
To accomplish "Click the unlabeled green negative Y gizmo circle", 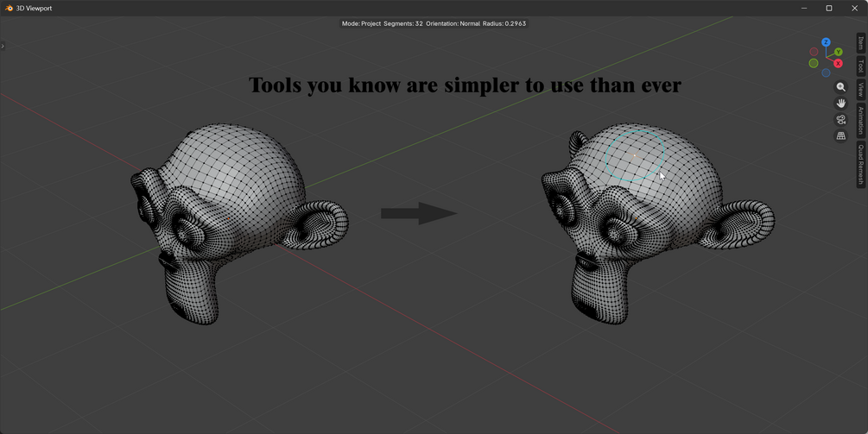I will 814,64.
